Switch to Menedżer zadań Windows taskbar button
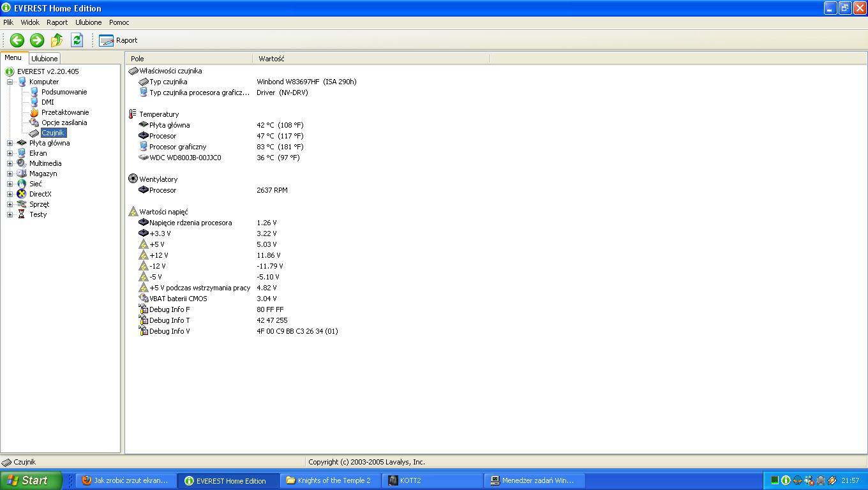Viewport: 868px width, 490px height. coord(534,480)
